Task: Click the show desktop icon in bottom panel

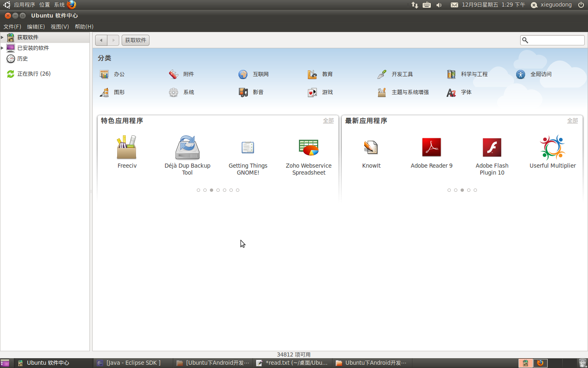Action: 5,363
